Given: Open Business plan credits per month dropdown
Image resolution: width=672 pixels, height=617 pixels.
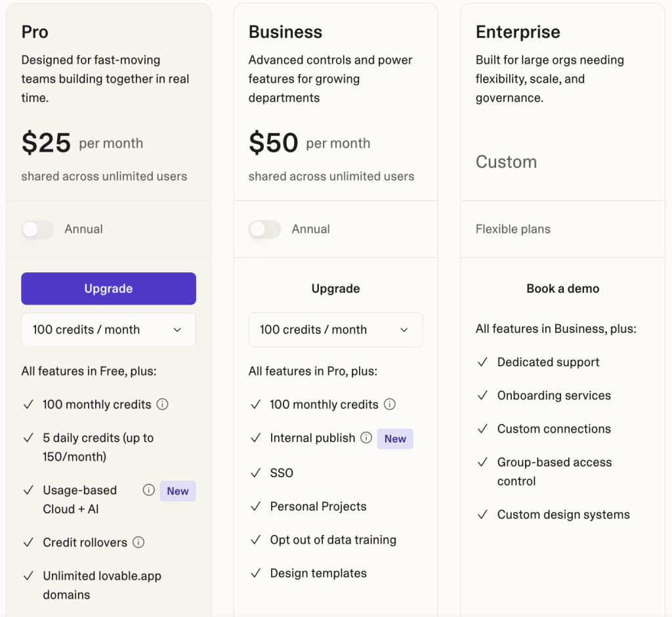Looking at the screenshot, I should (x=335, y=330).
